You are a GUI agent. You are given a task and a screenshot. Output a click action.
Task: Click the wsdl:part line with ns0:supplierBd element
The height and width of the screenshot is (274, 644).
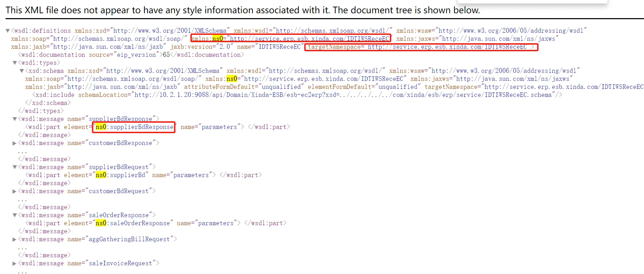tap(143, 175)
